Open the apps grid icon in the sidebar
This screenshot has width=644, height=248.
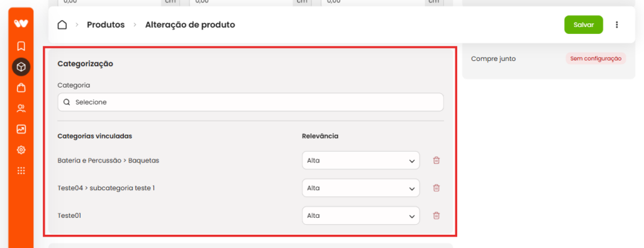(21, 171)
